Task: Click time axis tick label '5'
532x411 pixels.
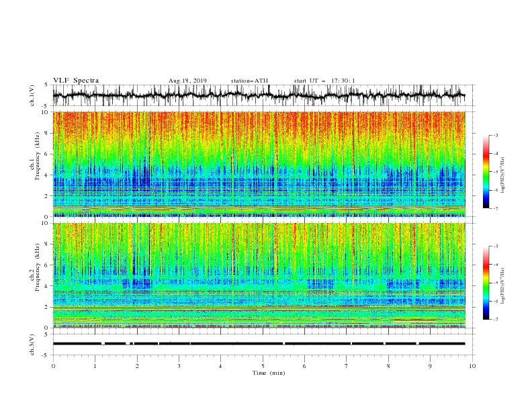Action: click(x=263, y=366)
